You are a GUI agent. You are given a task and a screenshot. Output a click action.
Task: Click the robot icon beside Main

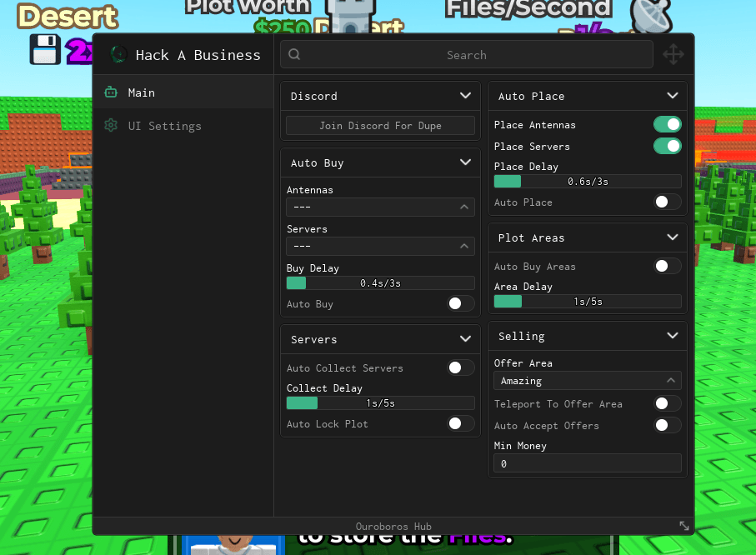click(111, 92)
